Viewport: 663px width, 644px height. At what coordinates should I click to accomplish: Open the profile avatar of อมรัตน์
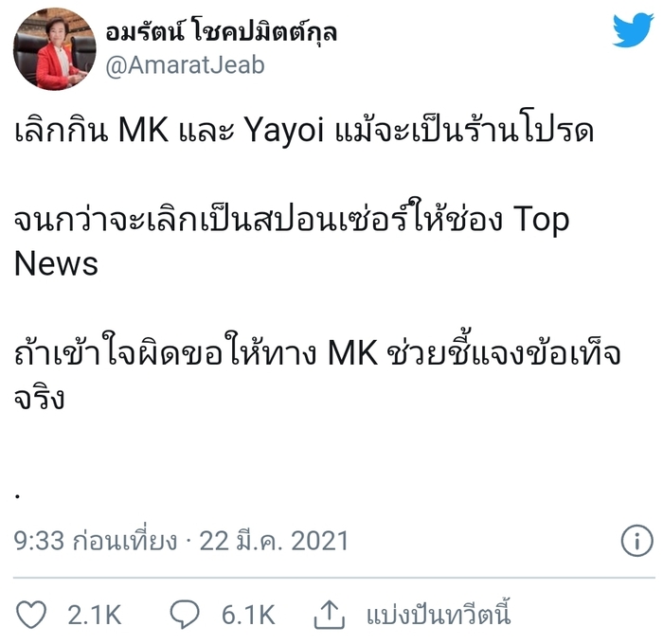(54, 49)
